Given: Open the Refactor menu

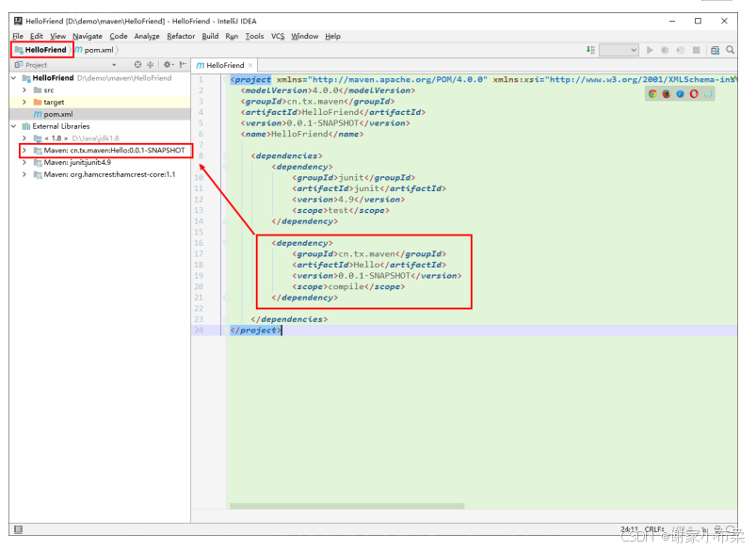Looking at the screenshot, I should [x=181, y=36].
